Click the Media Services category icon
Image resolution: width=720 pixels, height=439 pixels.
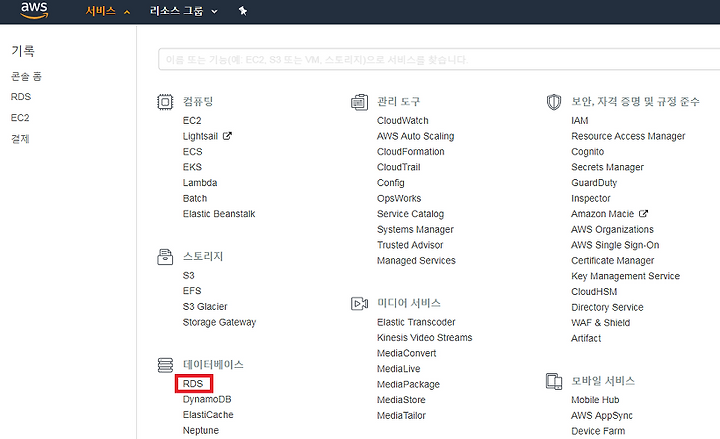tap(360, 304)
